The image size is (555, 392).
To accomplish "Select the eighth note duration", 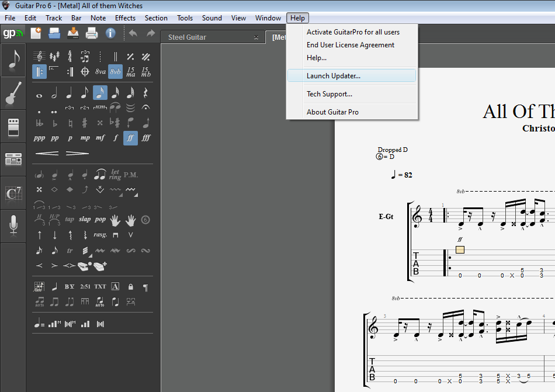I will (x=85, y=93).
